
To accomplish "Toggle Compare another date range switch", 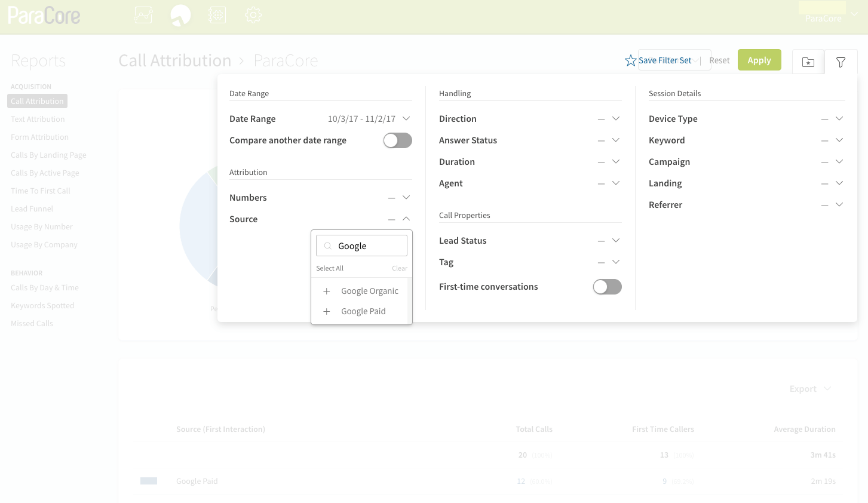I will point(398,140).
